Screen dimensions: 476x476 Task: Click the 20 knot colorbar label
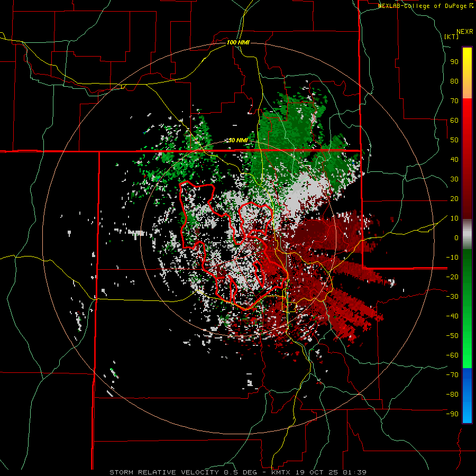coord(454,199)
